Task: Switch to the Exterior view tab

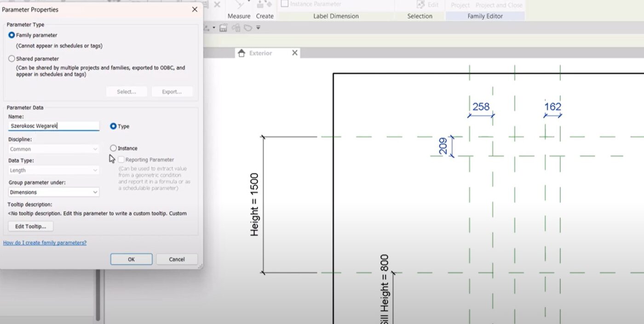Action: click(x=260, y=53)
